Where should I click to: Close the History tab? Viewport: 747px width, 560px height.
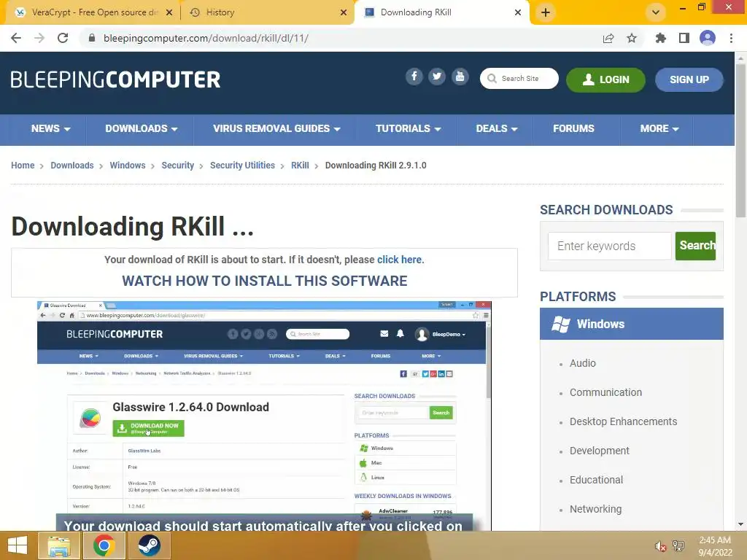[344, 12]
